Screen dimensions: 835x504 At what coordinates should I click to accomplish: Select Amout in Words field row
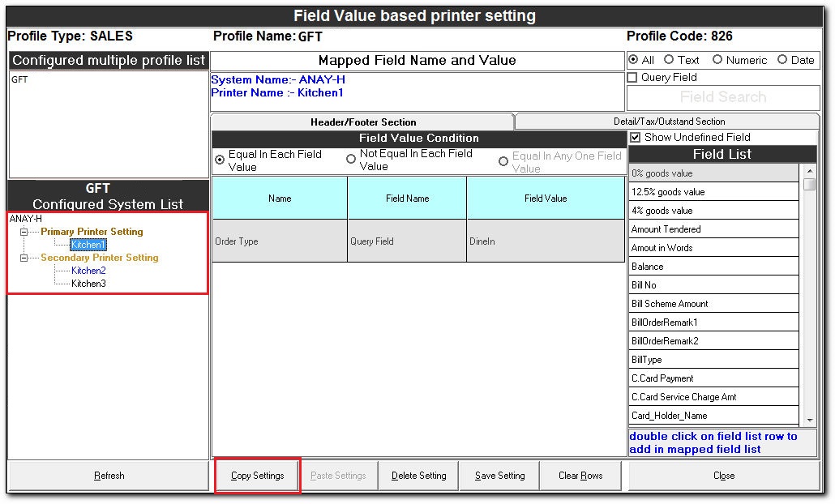pyautogui.click(x=713, y=247)
